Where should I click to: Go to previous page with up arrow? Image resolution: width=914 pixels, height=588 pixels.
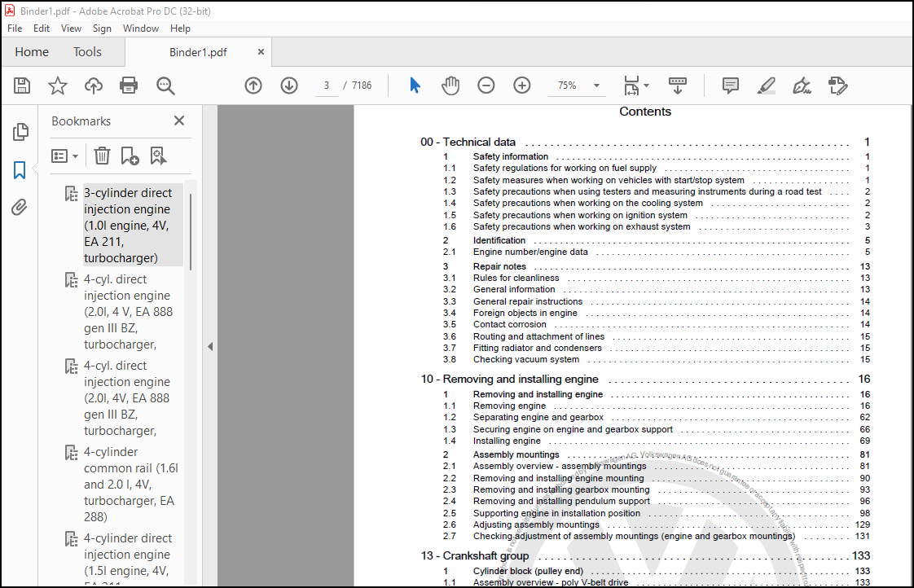tap(253, 86)
